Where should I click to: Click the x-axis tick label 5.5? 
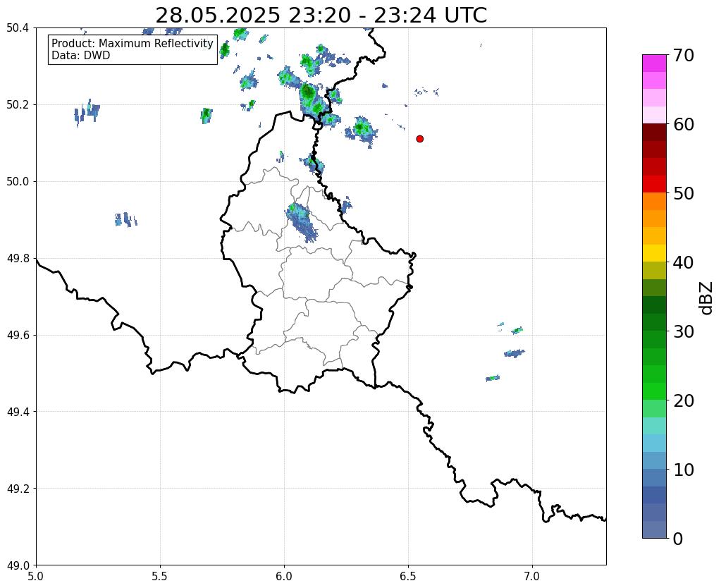[160, 576]
